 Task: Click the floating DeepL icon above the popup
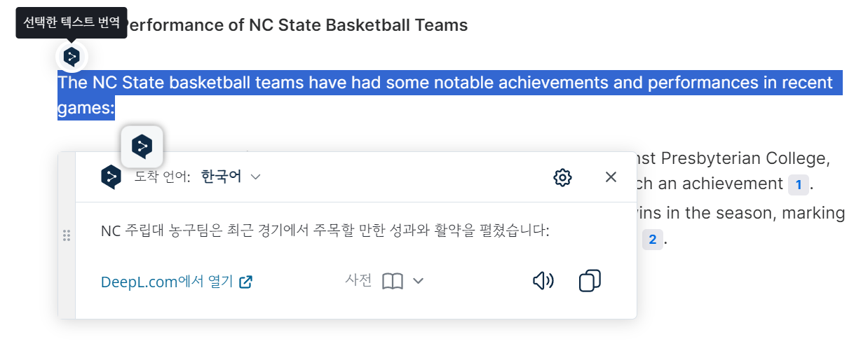click(142, 146)
